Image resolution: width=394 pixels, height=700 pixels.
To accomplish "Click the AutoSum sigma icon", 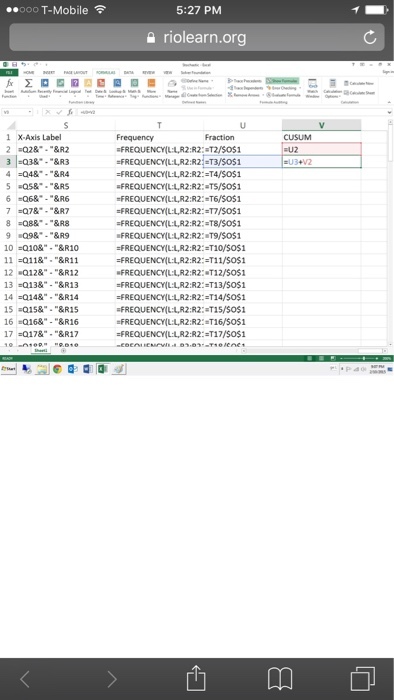I will (x=29, y=88).
